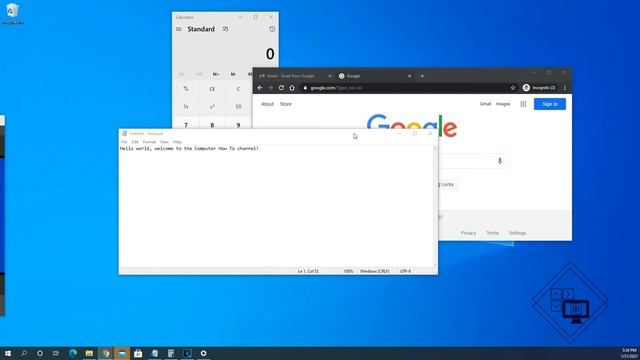Open the About link on Google
Image resolution: width=640 pixels, height=360 pixels.
pyautogui.click(x=267, y=104)
